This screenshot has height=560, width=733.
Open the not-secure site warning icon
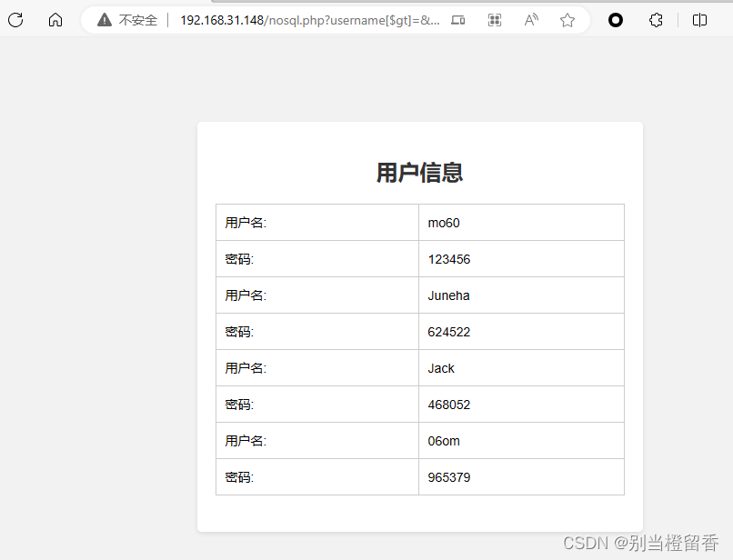[105, 20]
